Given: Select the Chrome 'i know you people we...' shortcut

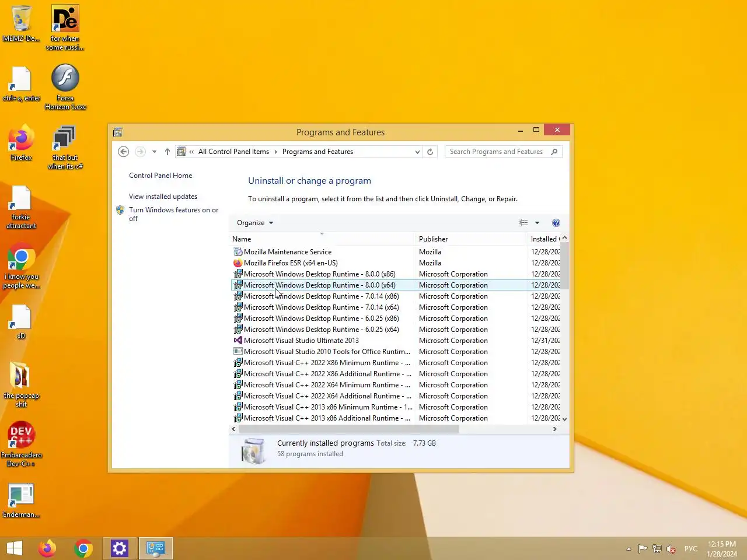Looking at the screenshot, I should [22, 266].
